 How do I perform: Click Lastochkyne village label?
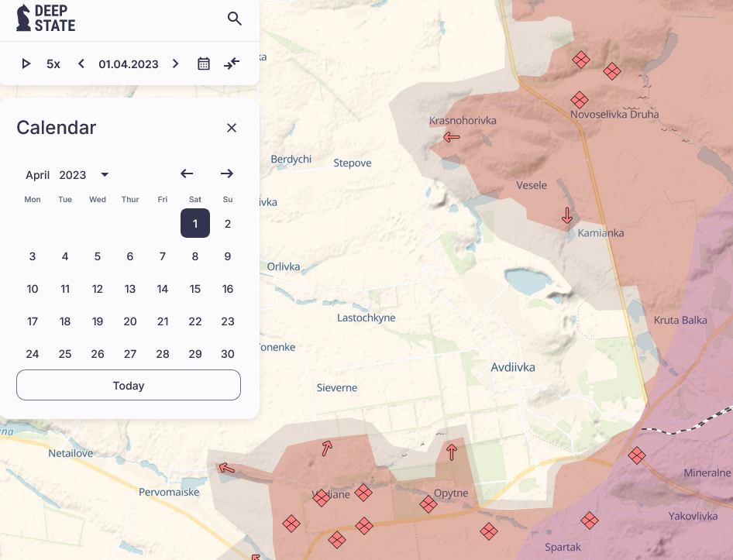366,318
